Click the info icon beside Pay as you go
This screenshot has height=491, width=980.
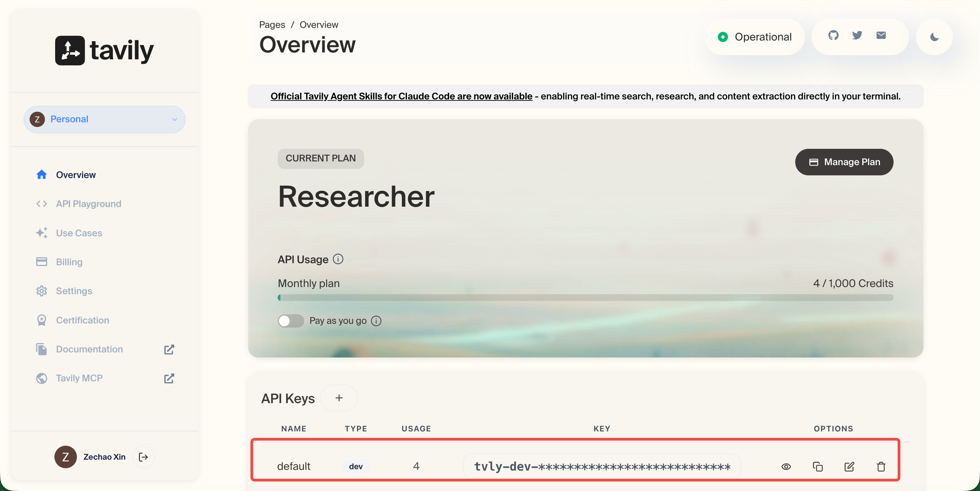(x=376, y=321)
